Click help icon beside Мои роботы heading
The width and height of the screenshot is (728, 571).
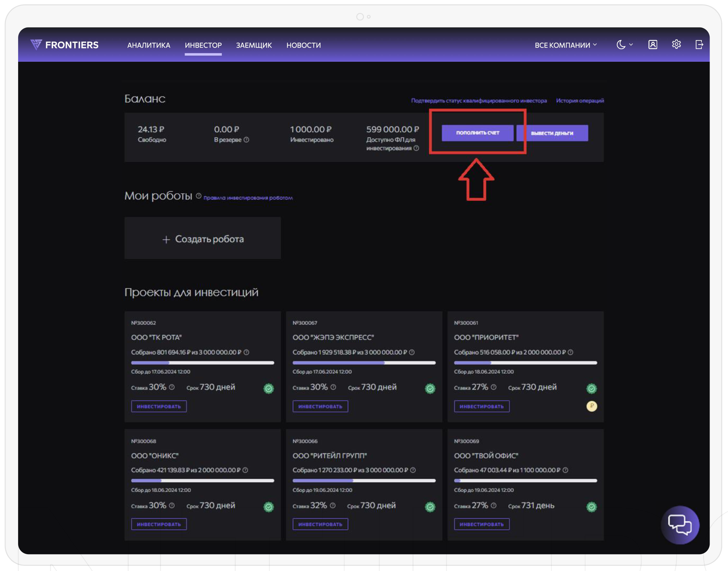click(198, 196)
